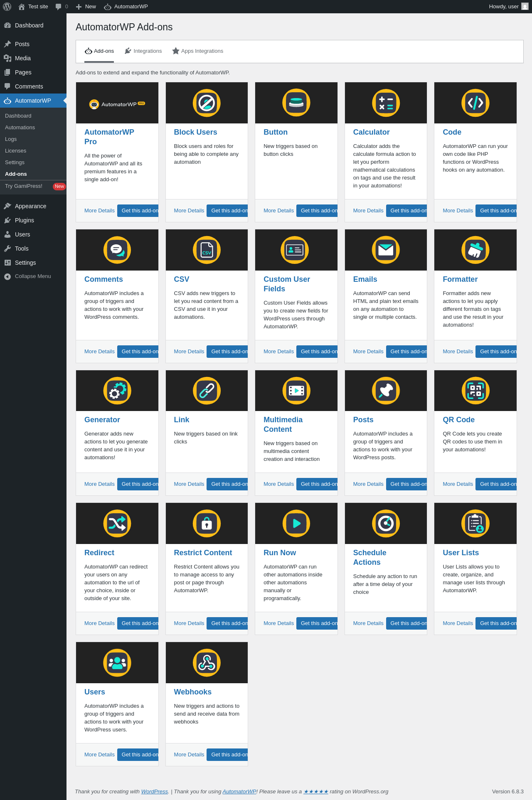This screenshot has width=532, height=800.
Task: Open Dashboard in main sidebar
Action: click(x=33, y=25)
